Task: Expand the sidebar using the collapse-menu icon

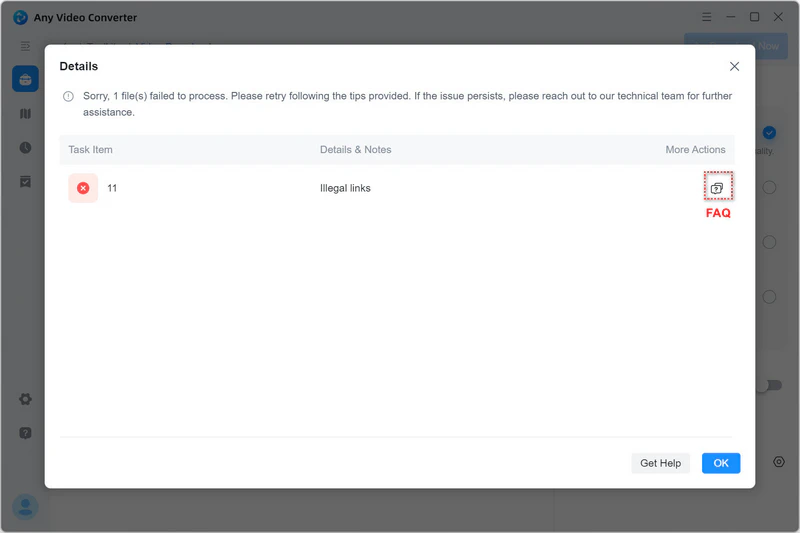Action: point(25,46)
